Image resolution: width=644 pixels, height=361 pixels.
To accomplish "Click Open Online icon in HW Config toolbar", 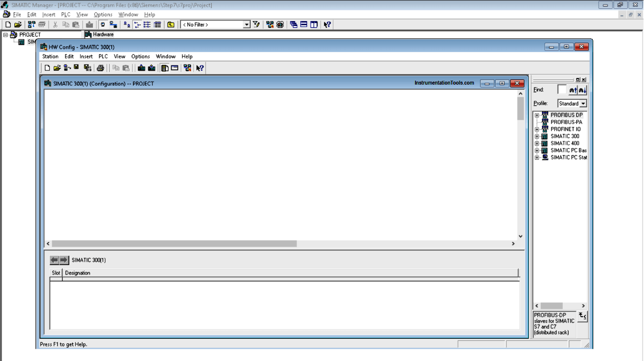I will (67, 68).
